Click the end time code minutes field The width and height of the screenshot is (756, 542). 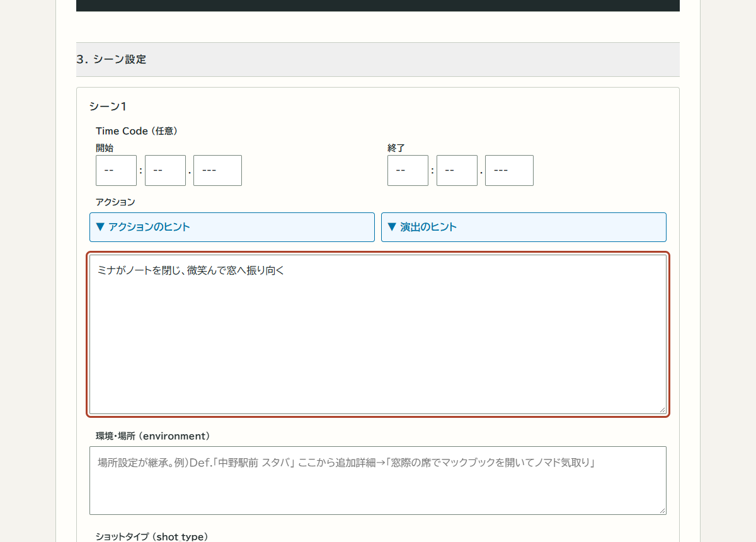(408, 170)
